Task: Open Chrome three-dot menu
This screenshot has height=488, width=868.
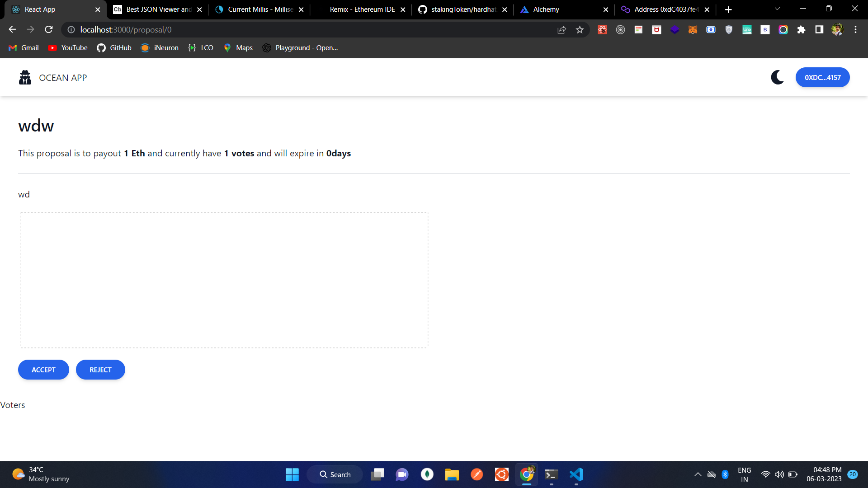Action: [855, 30]
